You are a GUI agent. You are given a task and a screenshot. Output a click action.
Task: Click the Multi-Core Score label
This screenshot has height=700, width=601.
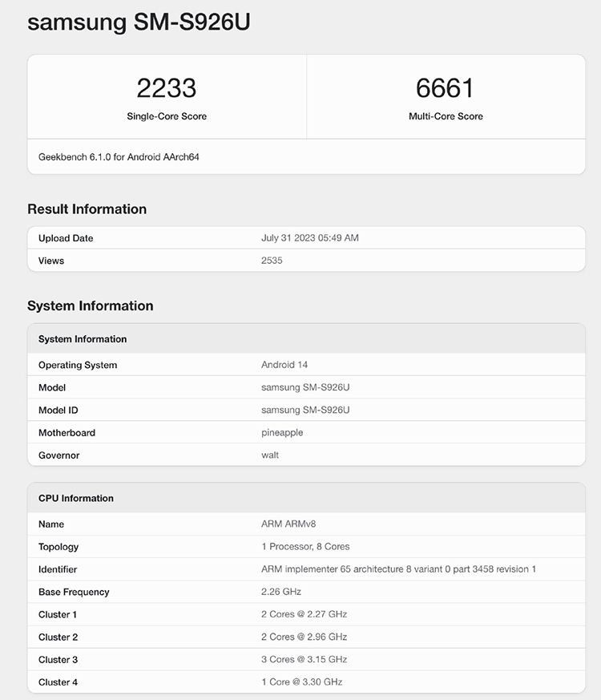pyautogui.click(x=446, y=116)
